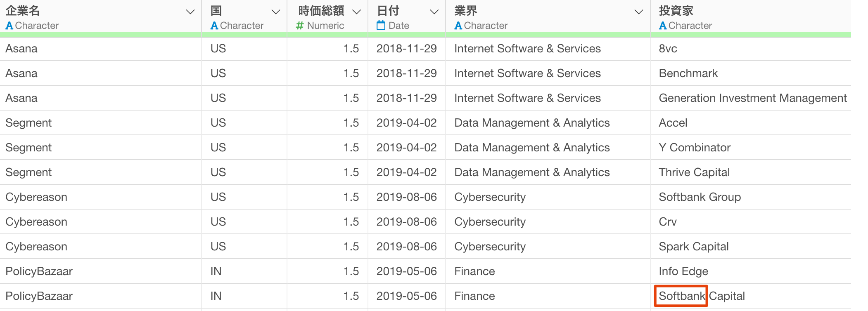Click 'Internet Software & Services' in the 8vc row
This screenshot has width=868, height=311.
coord(527,49)
